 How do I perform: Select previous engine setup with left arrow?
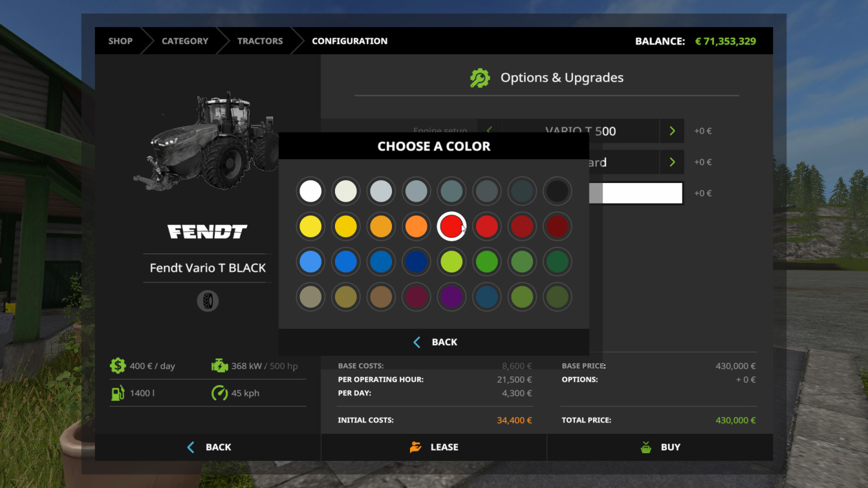coord(489,130)
